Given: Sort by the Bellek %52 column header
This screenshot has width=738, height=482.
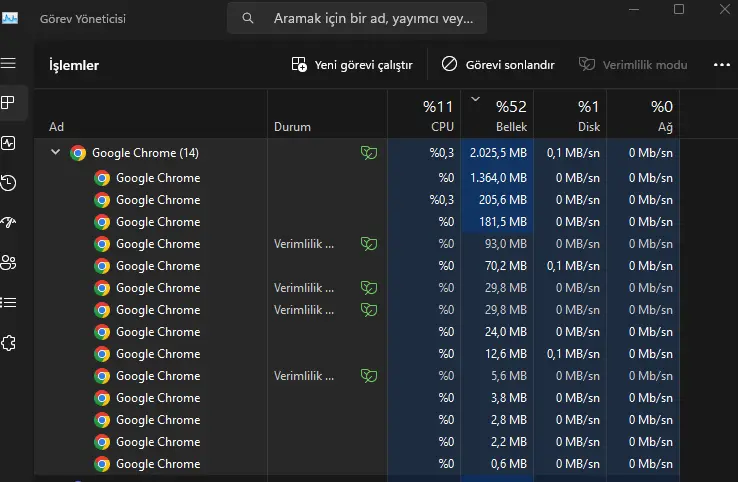Looking at the screenshot, I should [497, 114].
